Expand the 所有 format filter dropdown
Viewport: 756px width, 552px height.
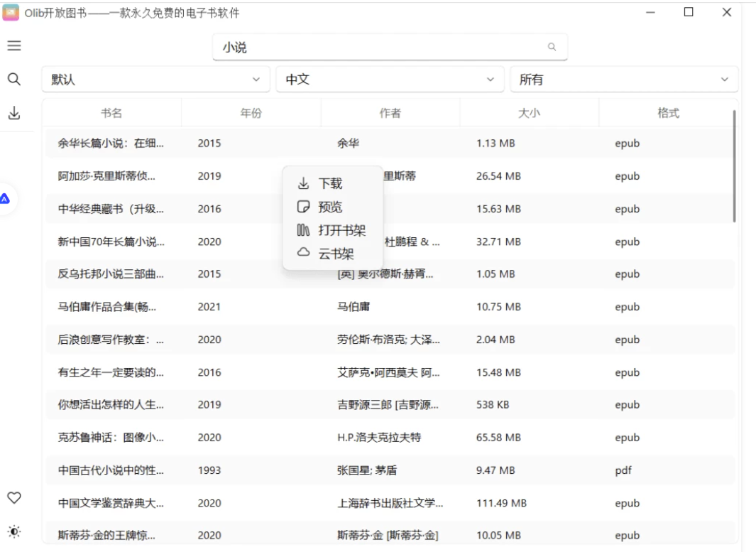click(x=624, y=80)
